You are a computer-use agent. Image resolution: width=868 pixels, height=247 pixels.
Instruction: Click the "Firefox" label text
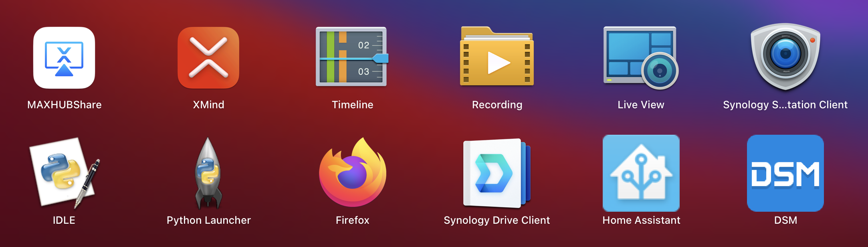click(353, 220)
